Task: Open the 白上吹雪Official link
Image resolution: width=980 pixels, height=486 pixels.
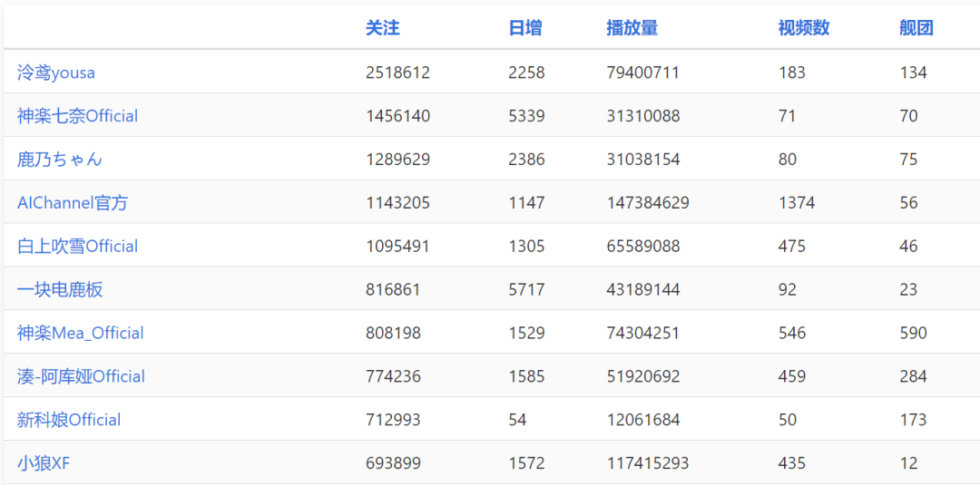Action: tap(77, 246)
